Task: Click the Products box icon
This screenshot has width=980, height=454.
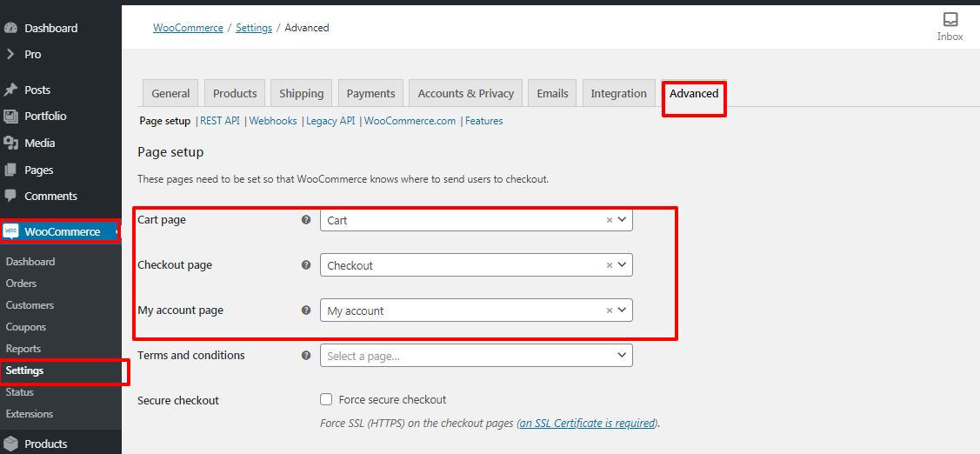Action: (x=10, y=444)
